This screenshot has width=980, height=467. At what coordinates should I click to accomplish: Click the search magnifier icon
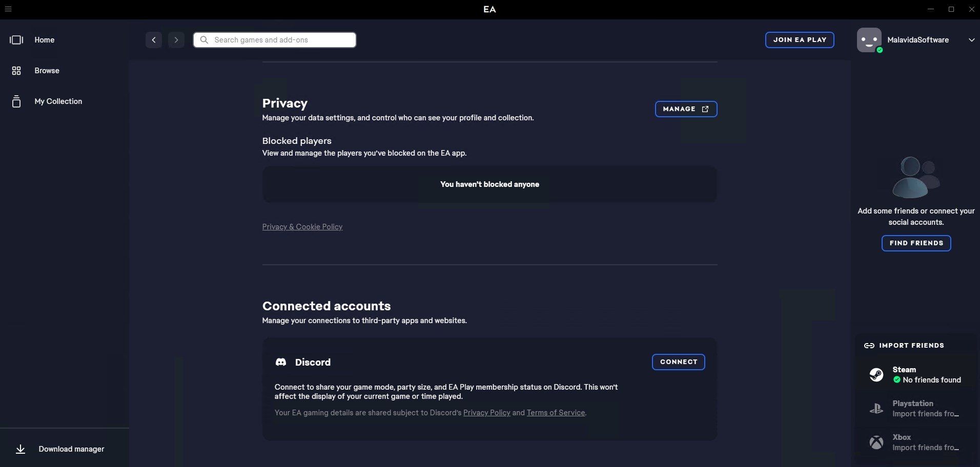204,40
